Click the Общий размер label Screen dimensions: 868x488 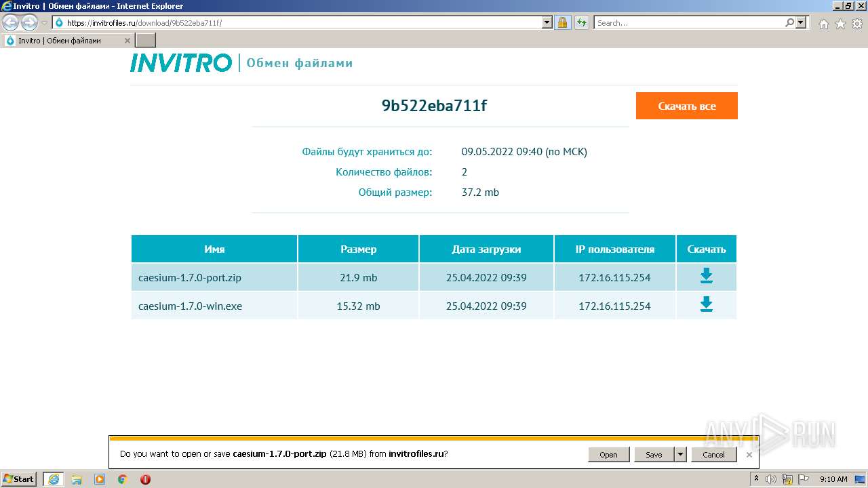pyautogui.click(x=395, y=192)
